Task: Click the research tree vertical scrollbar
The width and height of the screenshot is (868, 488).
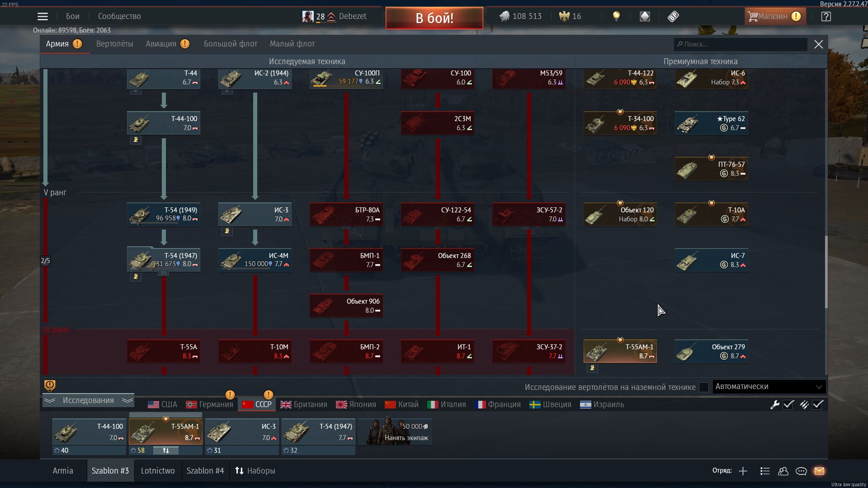Action: pyautogui.click(x=826, y=272)
